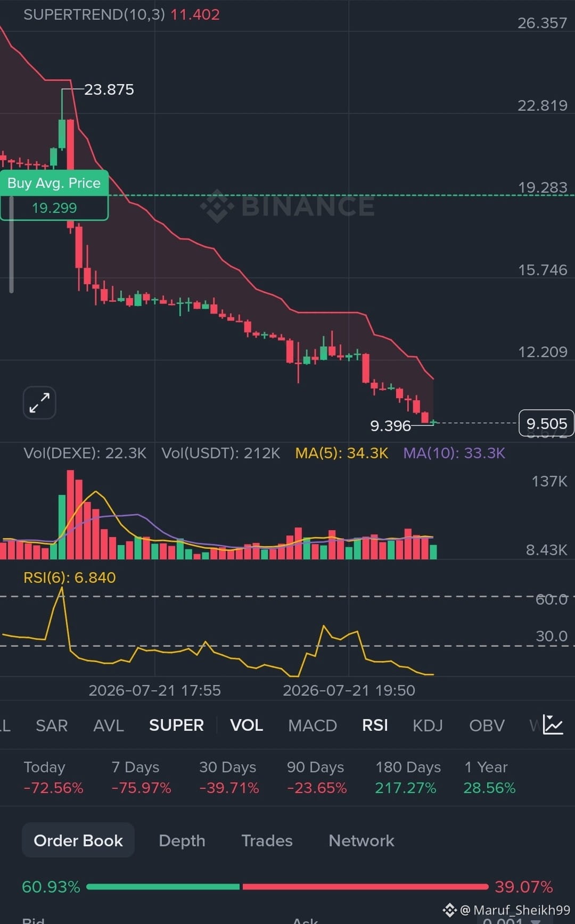The width and height of the screenshot is (575, 924).
Task: Tap the green bid ratio bar
Action: pos(163,887)
